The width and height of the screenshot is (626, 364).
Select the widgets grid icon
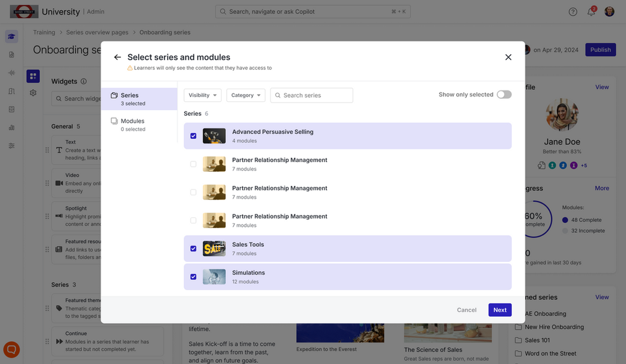coord(33,76)
